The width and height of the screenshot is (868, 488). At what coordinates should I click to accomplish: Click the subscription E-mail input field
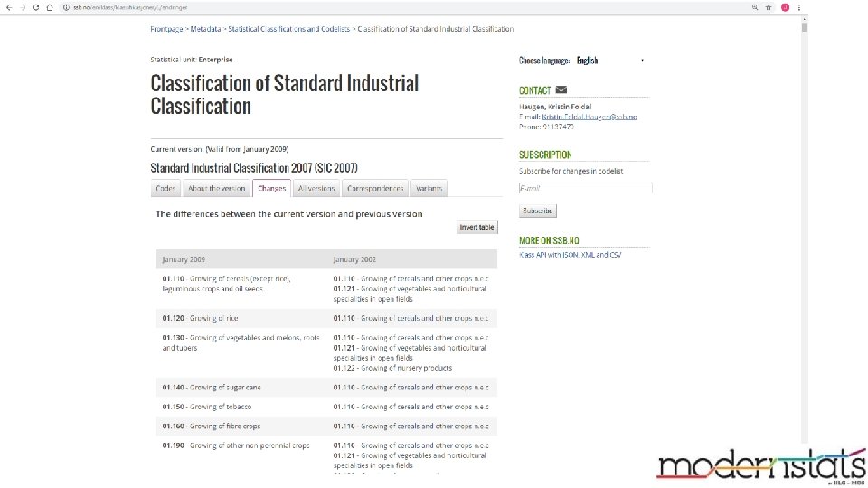click(x=585, y=188)
